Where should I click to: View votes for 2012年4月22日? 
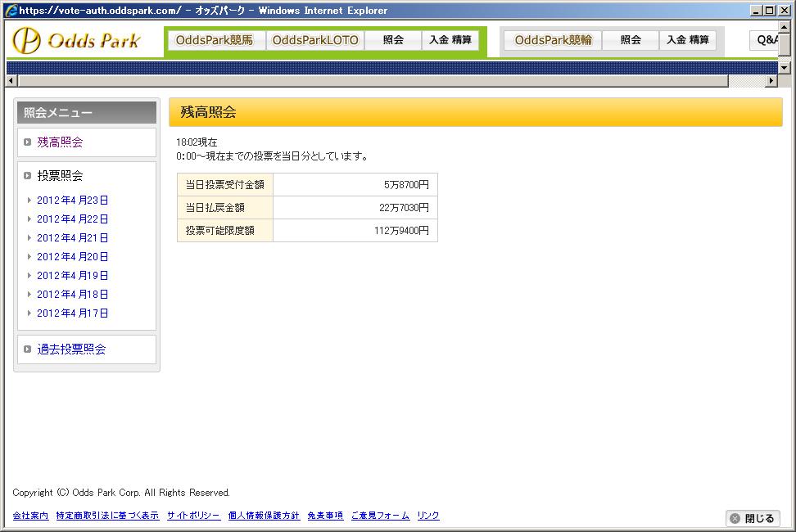click(x=73, y=219)
